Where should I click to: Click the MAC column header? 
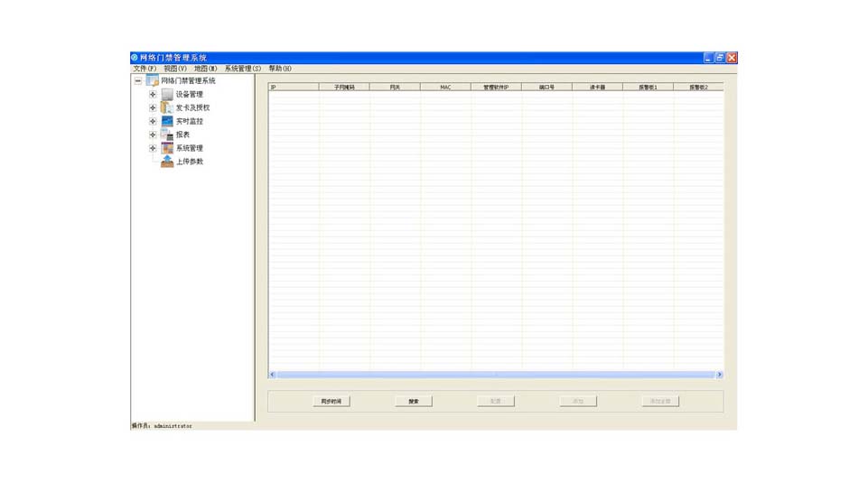tap(445, 88)
